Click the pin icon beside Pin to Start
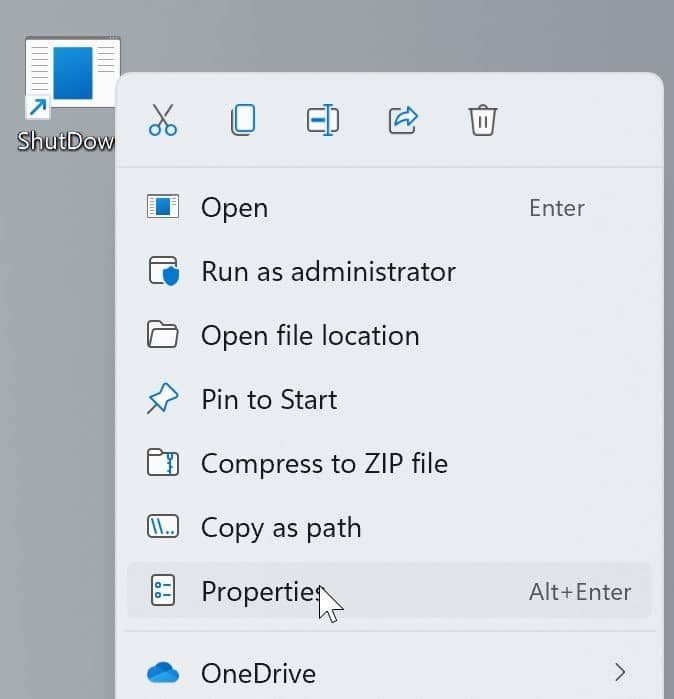 click(x=162, y=400)
